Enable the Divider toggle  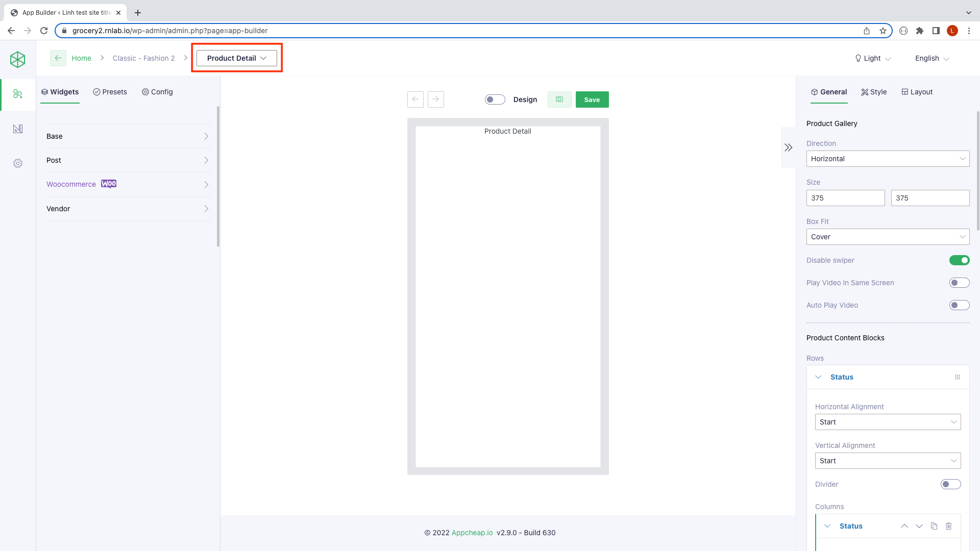[x=950, y=484]
